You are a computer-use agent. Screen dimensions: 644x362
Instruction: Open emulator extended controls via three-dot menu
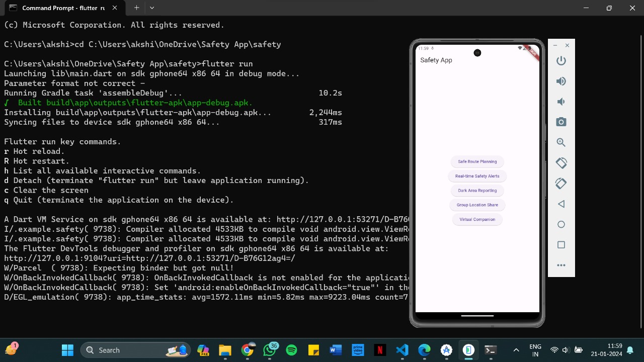[561, 265]
